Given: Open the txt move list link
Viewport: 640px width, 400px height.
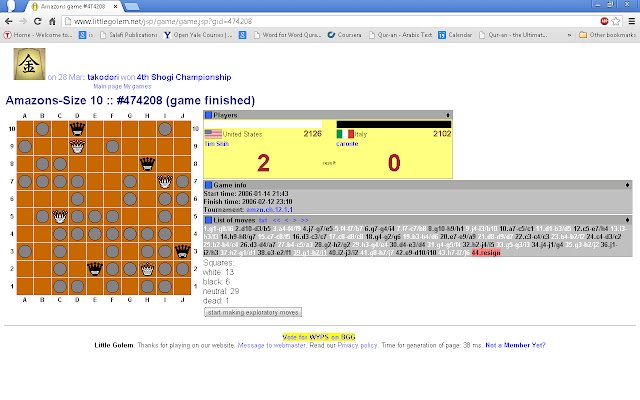Looking at the screenshot, I should 262,220.
